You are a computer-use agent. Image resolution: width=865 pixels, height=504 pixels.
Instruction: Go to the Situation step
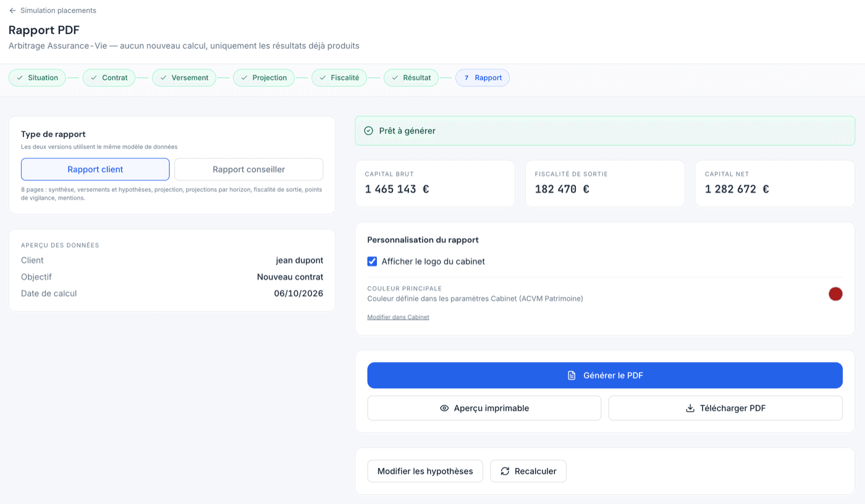[37, 78]
